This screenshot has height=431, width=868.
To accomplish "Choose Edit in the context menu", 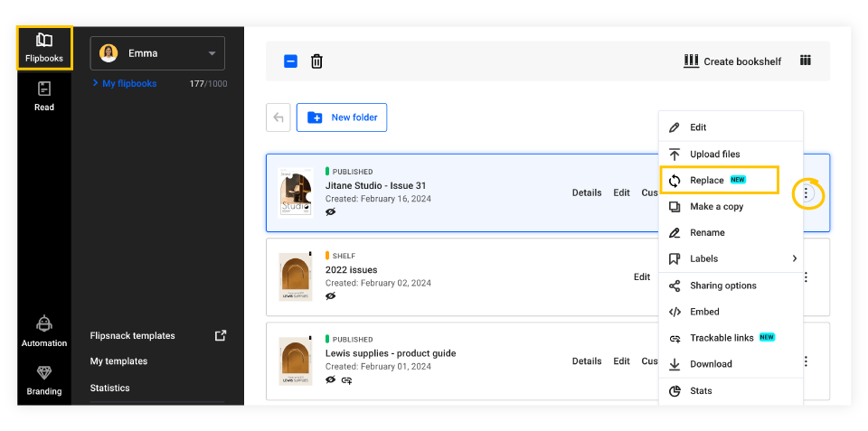I will [x=731, y=127].
